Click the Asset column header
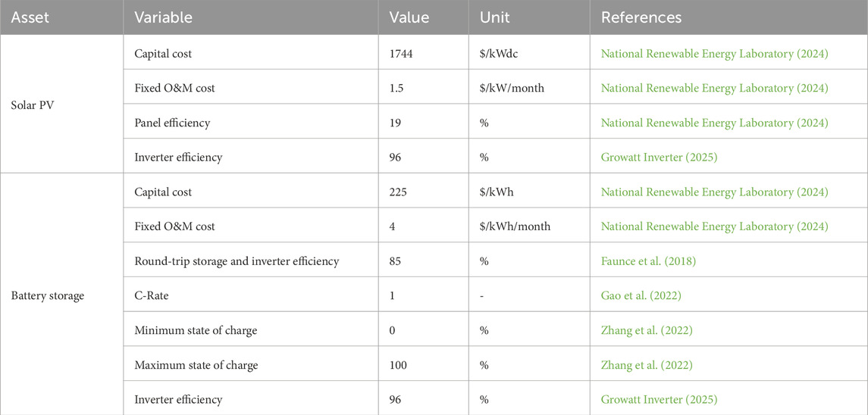The width and height of the screenshot is (868, 415). tap(27, 17)
